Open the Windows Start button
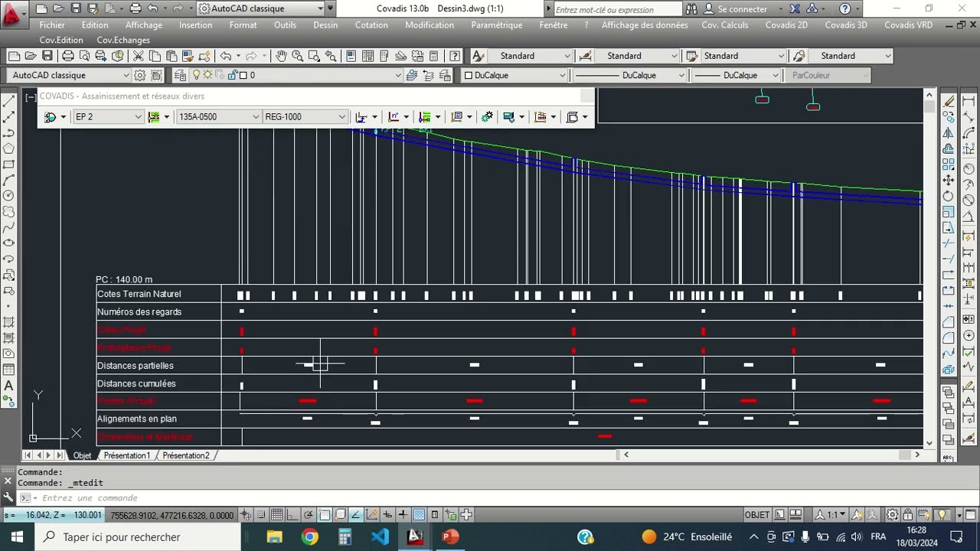This screenshot has width=980, height=551. 17,536
